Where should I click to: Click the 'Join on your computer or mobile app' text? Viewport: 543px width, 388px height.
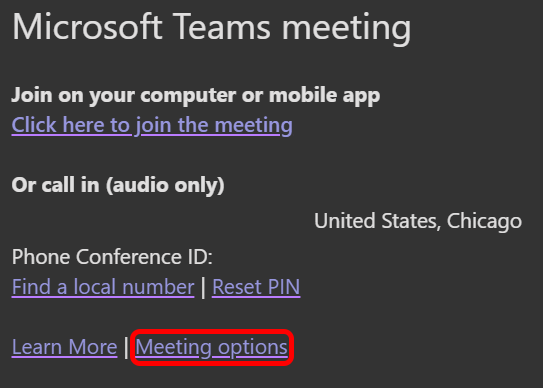coord(196,95)
